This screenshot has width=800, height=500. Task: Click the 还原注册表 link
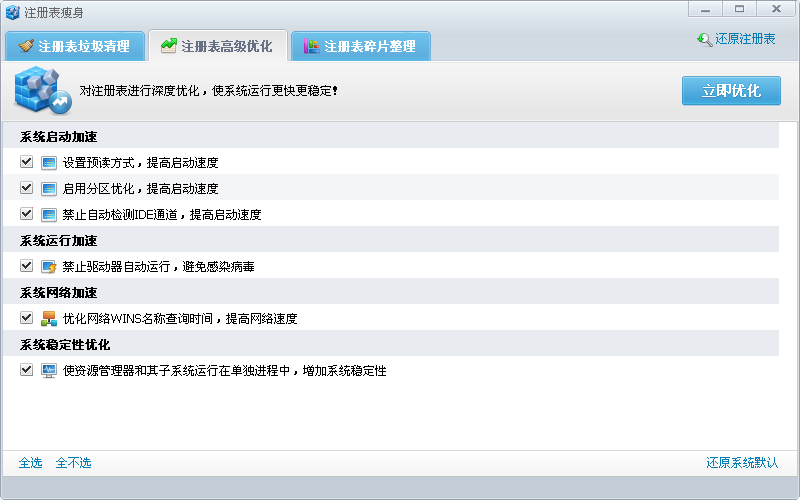coord(745,39)
